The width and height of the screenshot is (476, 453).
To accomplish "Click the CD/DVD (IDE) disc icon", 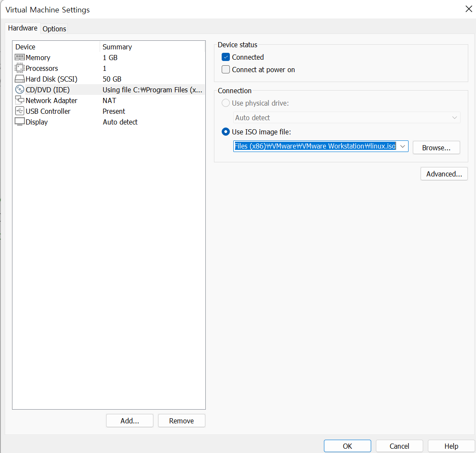I will pyautogui.click(x=20, y=89).
